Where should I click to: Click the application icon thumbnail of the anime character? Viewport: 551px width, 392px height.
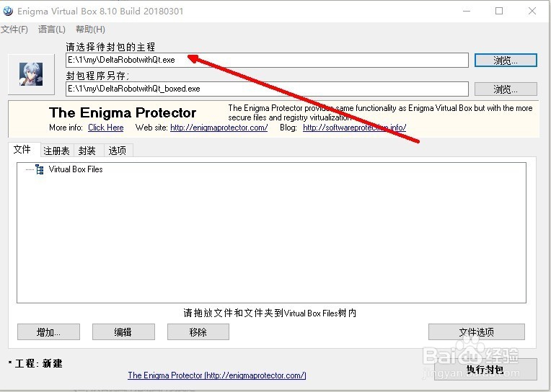point(31,74)
